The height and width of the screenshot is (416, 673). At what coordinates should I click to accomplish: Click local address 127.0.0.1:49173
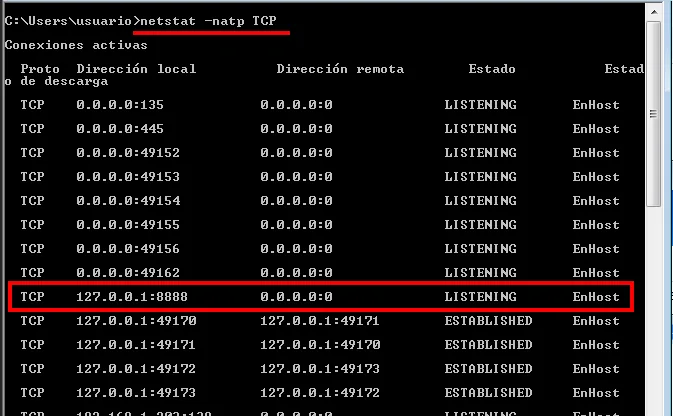136,393
